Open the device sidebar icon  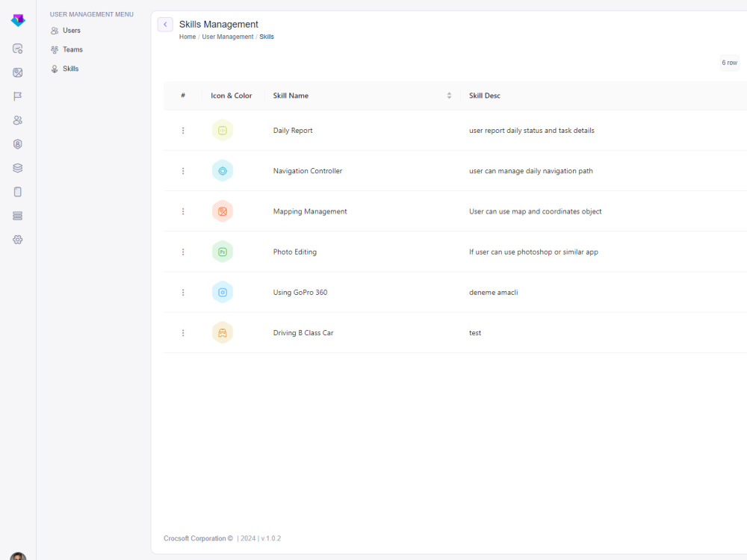pos(18,191)
